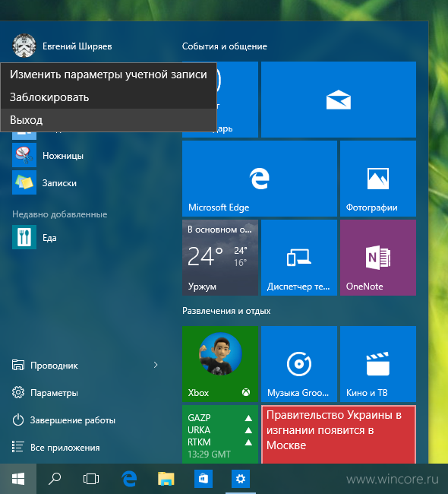Expand the Проводник jump list arrow
Viewport: 448px width, 494px height.
tap(156, 365)
